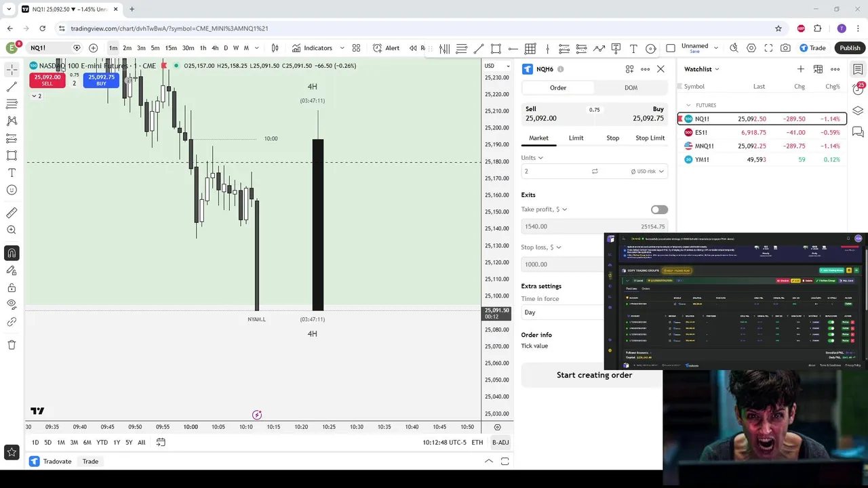This screenshot has width=868, height=488.
Task: Open the Indicators menu
Action: point(312,48)
